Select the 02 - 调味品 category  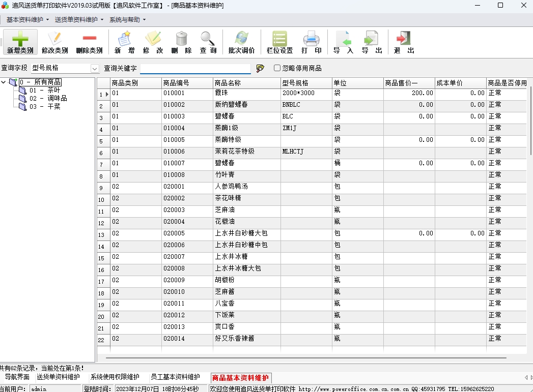point(47,99)
